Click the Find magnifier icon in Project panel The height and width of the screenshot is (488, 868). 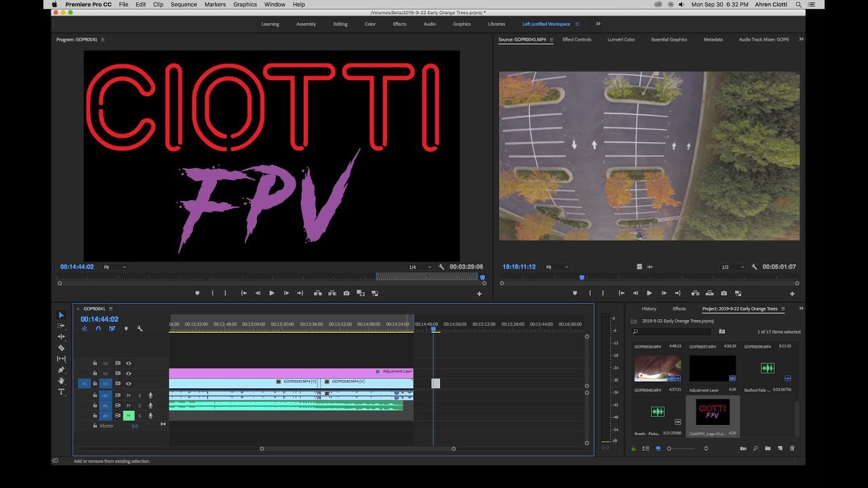coord(755,449)
